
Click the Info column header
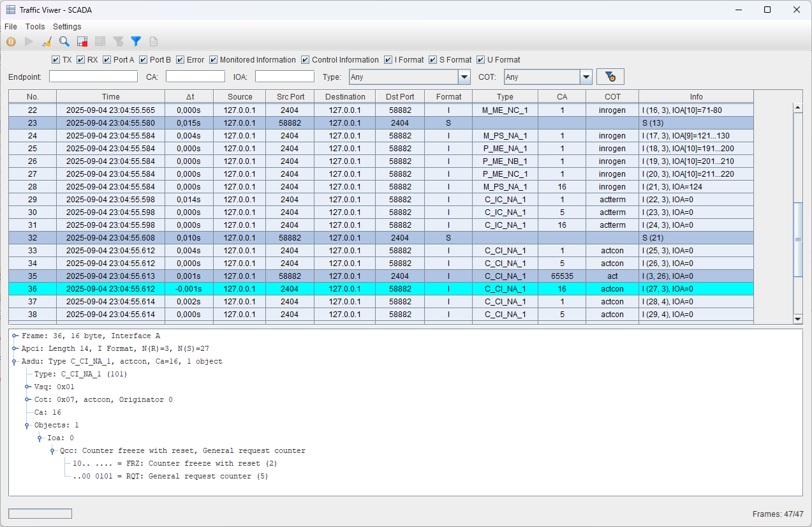point(696,96)
